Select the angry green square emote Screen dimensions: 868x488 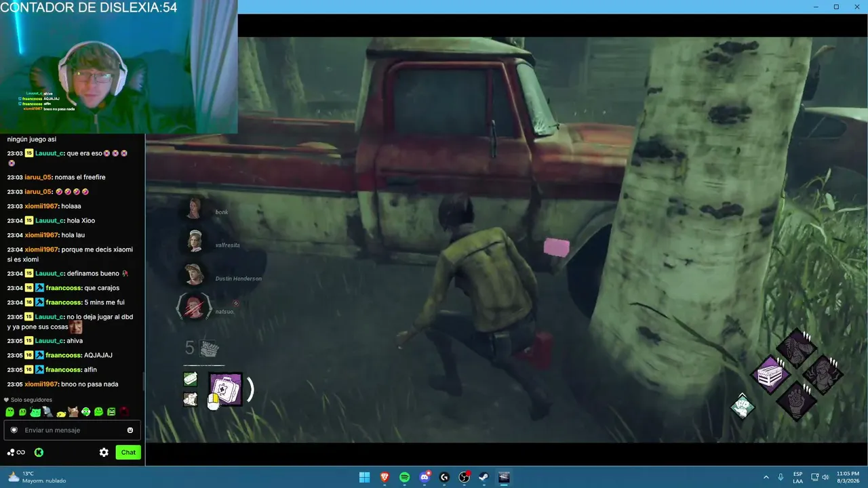(111, 411)
